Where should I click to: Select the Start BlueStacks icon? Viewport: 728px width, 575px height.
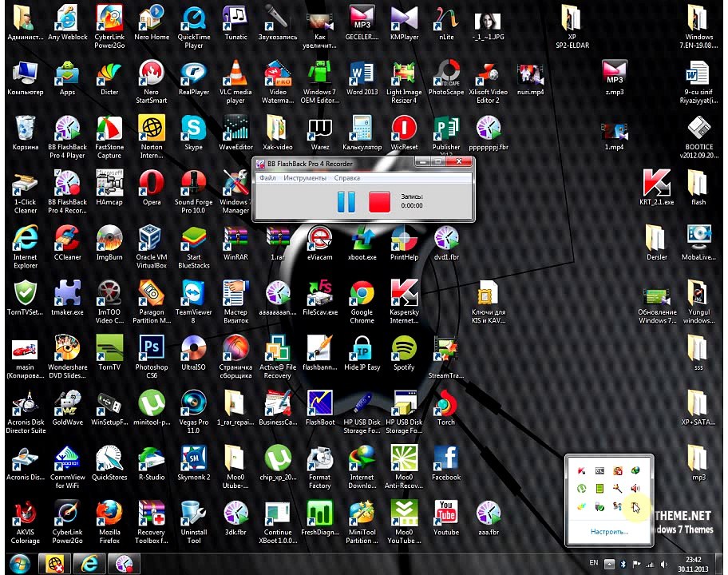coord(194,247)
